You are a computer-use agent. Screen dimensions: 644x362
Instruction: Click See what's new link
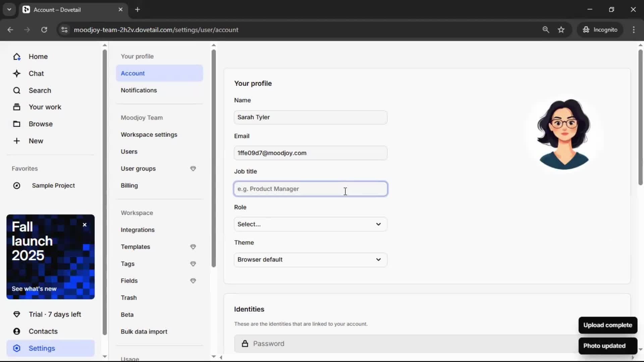point(34,289)
